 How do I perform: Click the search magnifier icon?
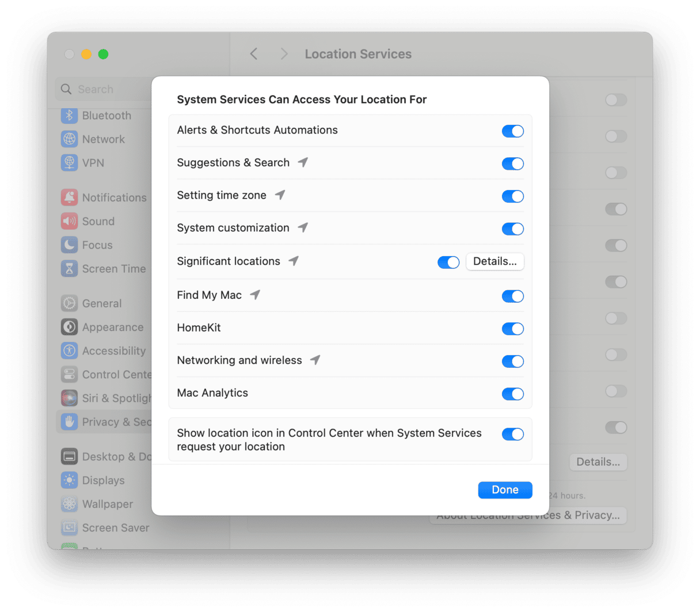tap(66, 89)
